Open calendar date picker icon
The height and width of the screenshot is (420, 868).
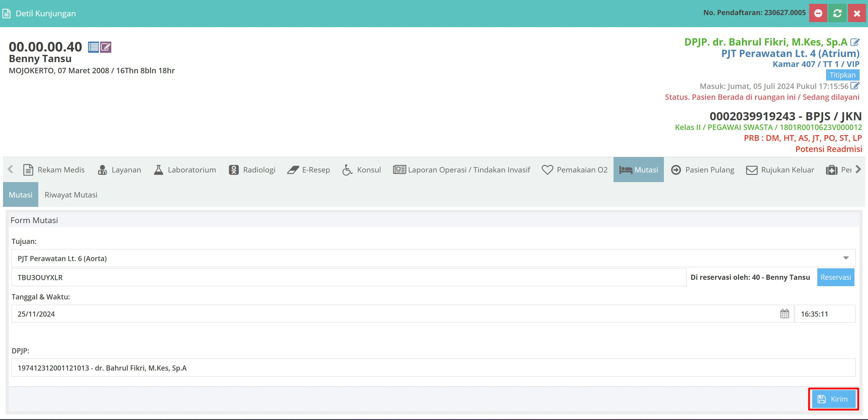(784, 314)
